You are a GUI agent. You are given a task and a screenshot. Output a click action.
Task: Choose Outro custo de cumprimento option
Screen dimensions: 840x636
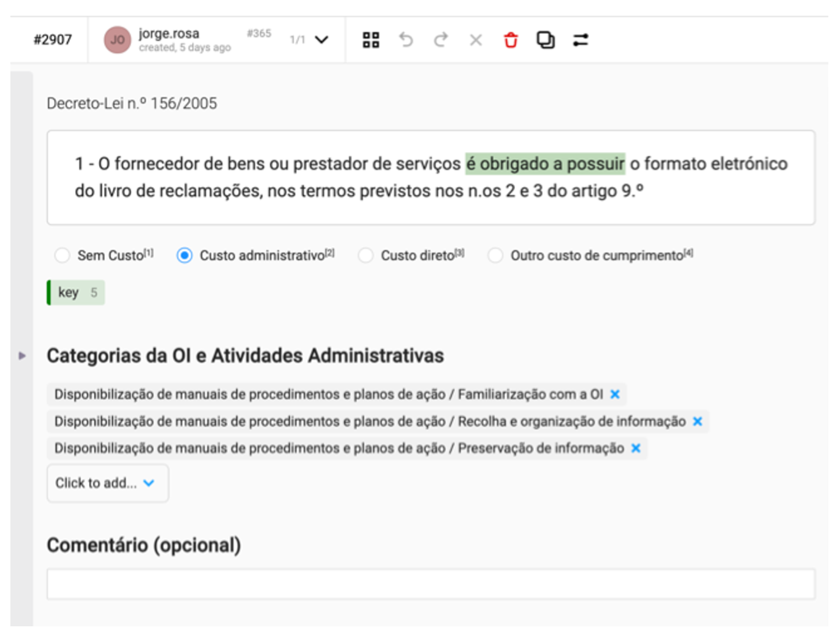[495, 255]
